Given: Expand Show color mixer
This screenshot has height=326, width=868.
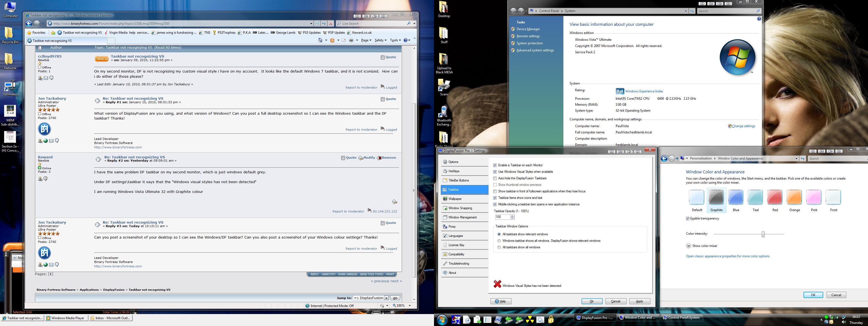Looking at the screenshot, I should [688, 246].
